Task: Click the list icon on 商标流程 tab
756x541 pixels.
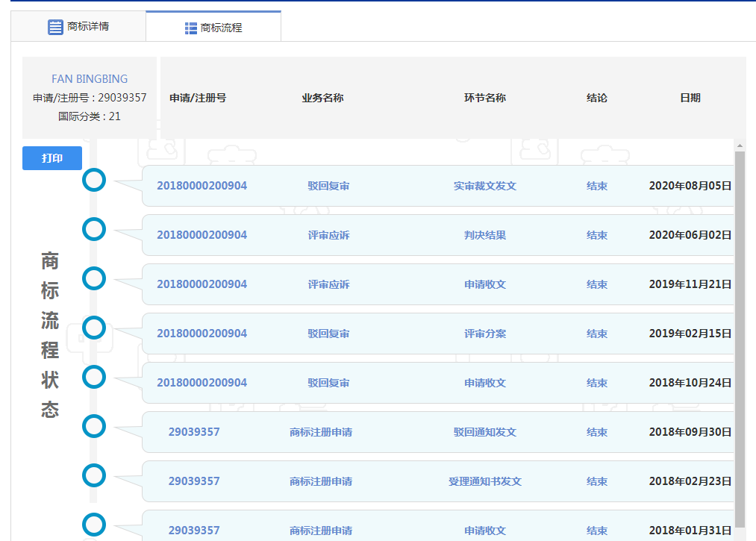Action: (191, 28)
